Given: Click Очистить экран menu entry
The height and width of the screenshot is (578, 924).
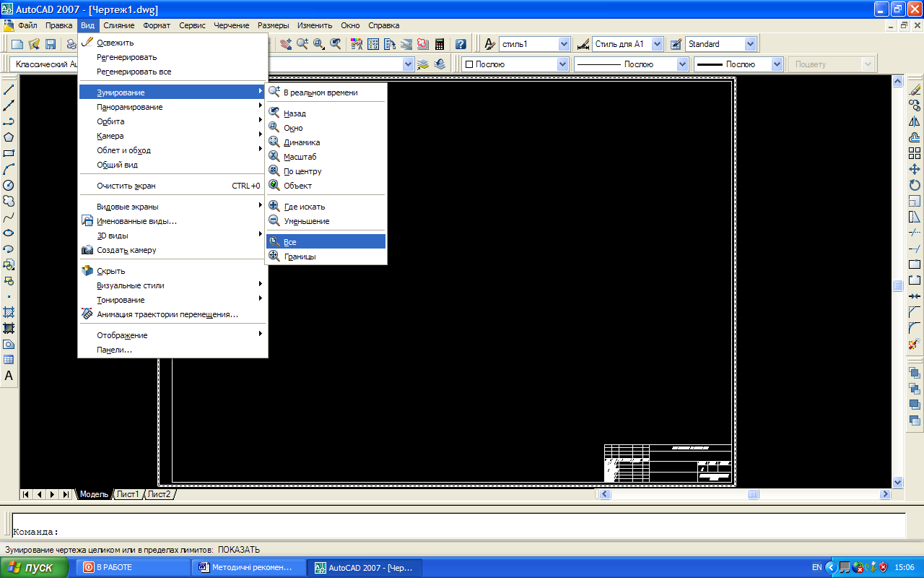Looking at the screenshot, I should point(173,186).
